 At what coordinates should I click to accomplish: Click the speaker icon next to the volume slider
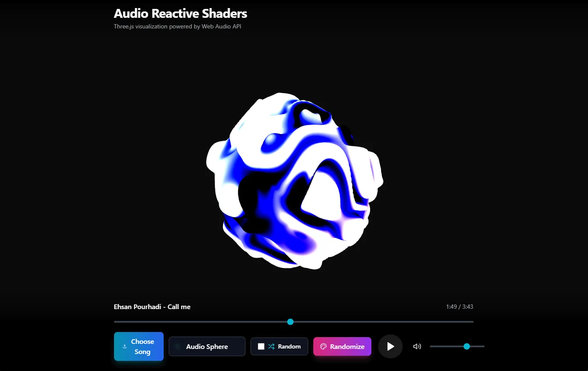pos(417,346)
